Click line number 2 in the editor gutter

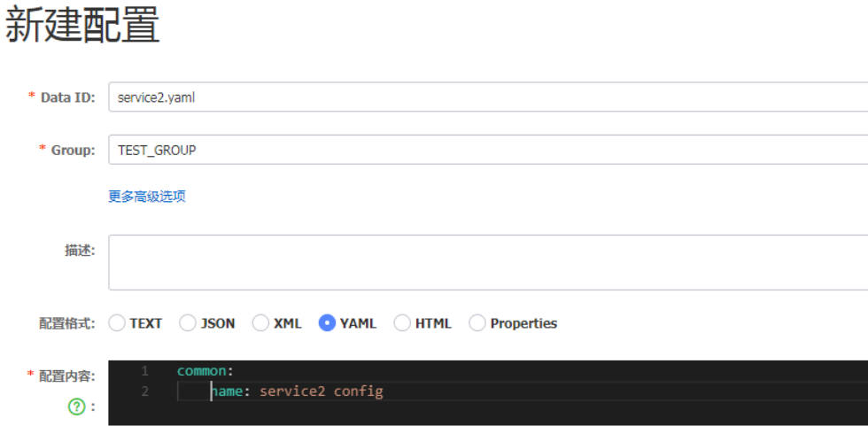click(144, 391)
